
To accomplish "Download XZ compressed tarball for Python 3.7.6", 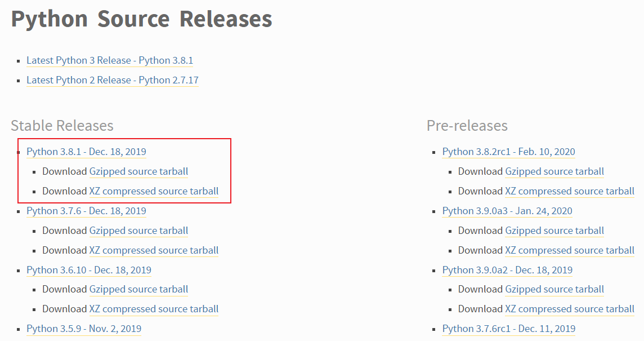I will pos(154,250).
